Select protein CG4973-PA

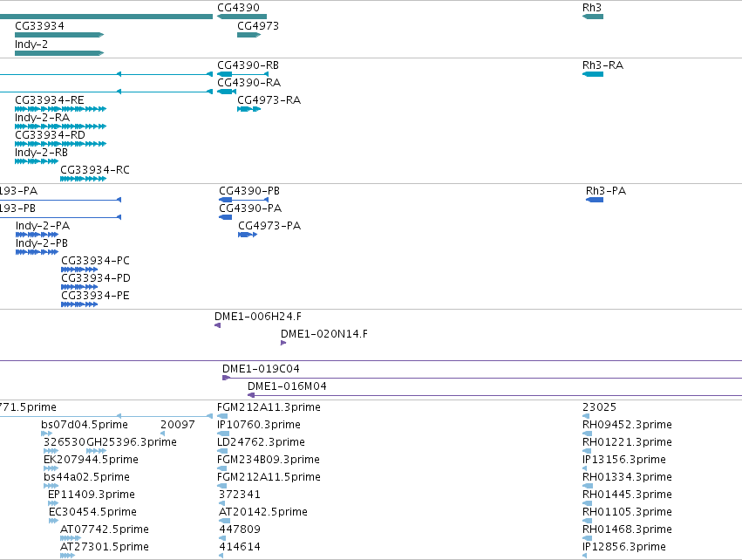click(x=248, y=236)
